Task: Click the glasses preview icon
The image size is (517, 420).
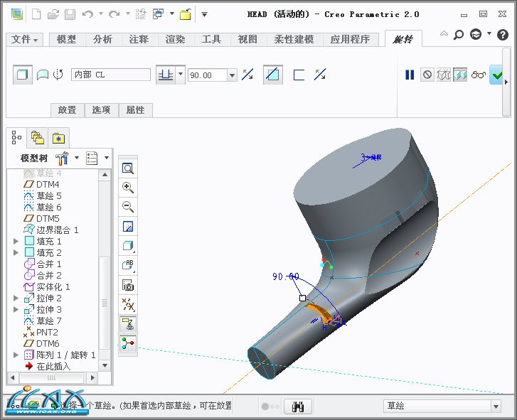Action: (478, 75)
